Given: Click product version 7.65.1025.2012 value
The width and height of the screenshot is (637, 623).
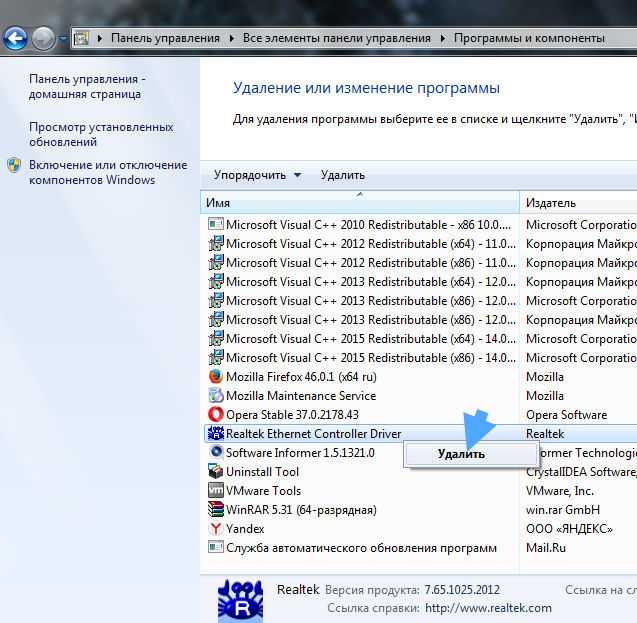Looking at the screenshot, I should click(462, 590).
